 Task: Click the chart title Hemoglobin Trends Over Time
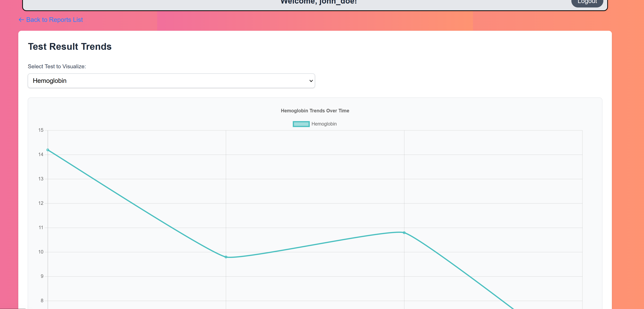pos(315,111)
